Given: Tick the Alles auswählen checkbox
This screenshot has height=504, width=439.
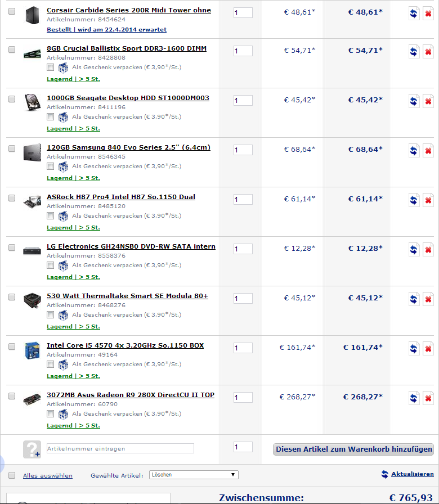Looking at the screenshot, I should pyautogui.click(x=12, y=475).
